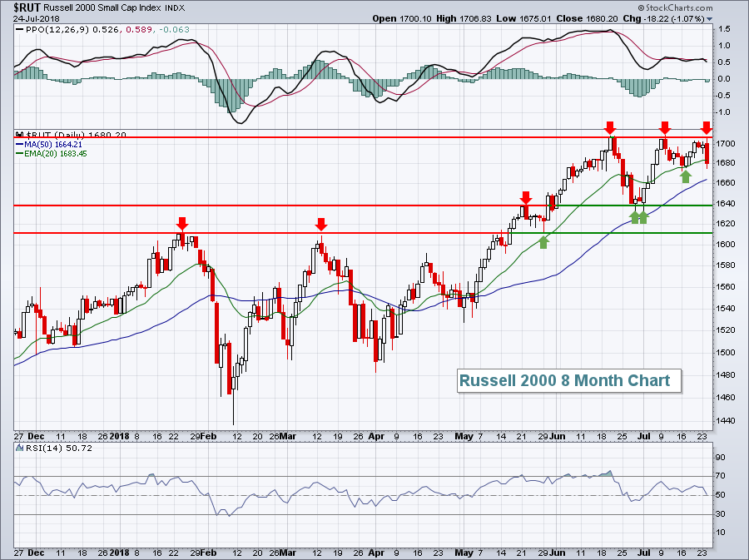Click the 1700 price axis label
Screen dimensions: 749x560
coord(726,144)
